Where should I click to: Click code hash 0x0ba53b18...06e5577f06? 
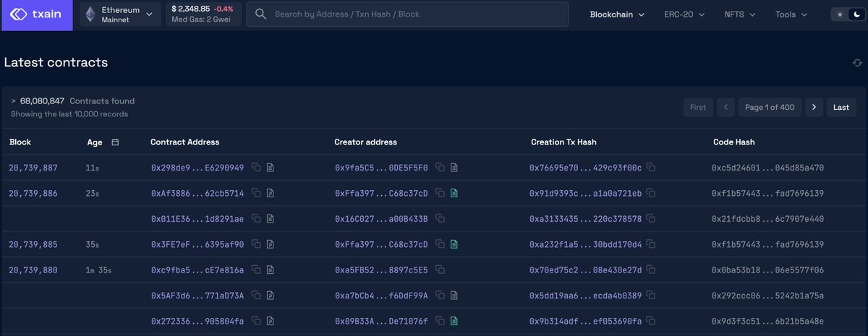[768, 270]
